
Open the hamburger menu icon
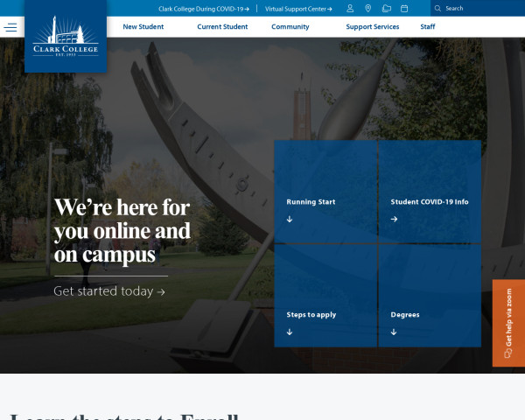tap(10, 27)
